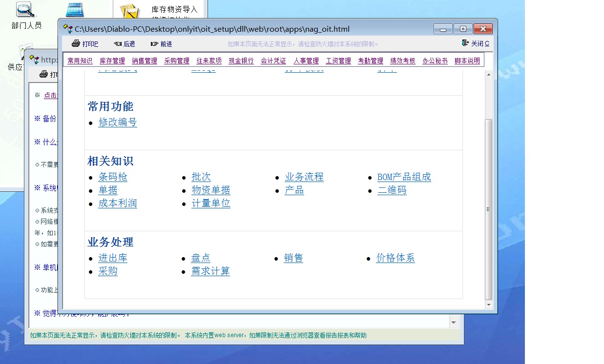Open the calculator desktop icon
This screenshot has height=364, width=604.
click(75, 10)
